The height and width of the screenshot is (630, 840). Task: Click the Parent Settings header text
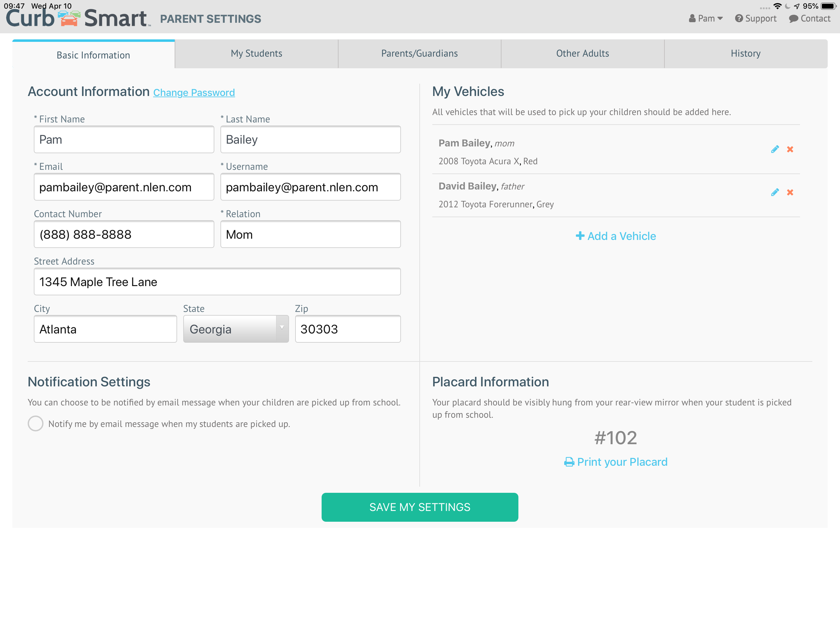(210, 19)
